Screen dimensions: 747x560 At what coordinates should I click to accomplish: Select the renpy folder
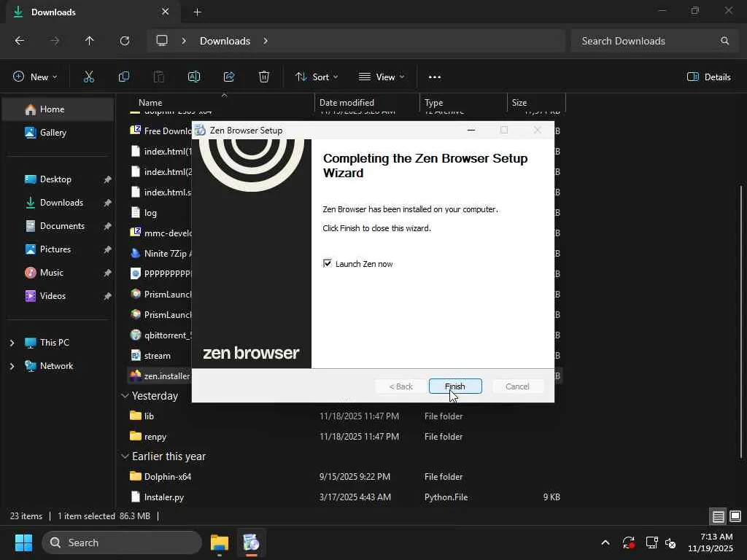pos(345,437)
